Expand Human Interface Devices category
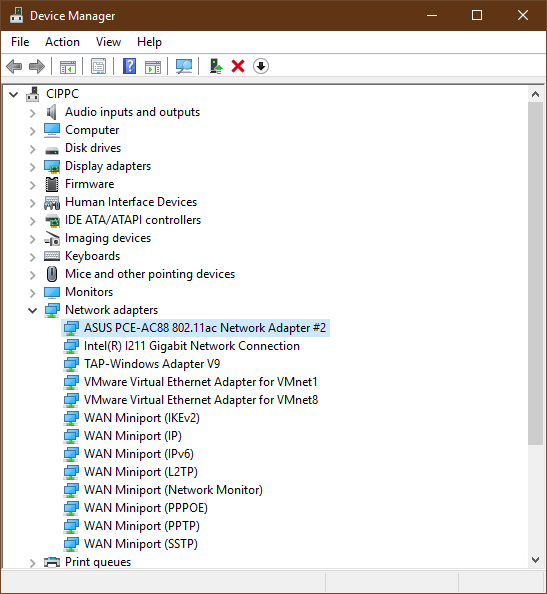The width and height of the screenshot is (547, 594). coord(33,203)
